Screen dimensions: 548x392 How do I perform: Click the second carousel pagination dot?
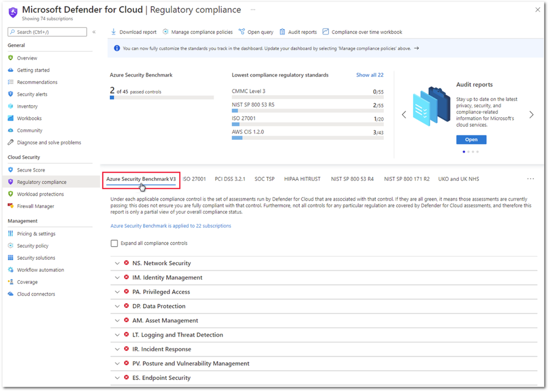(468, 152)
